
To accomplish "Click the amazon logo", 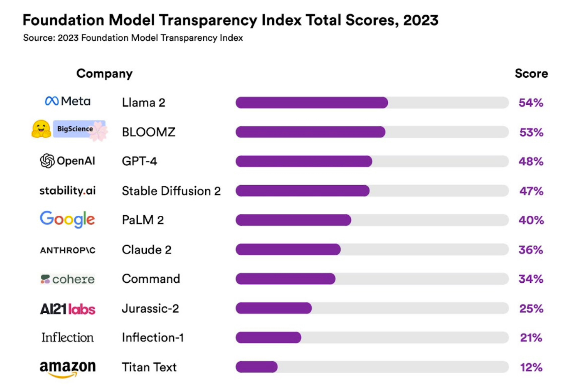I will tap(67, 369).
